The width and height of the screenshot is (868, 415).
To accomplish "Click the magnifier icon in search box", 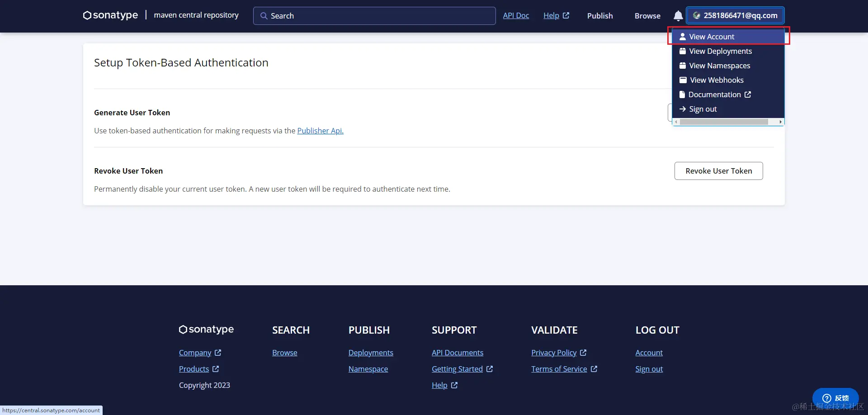I will [x=264, y=16].
